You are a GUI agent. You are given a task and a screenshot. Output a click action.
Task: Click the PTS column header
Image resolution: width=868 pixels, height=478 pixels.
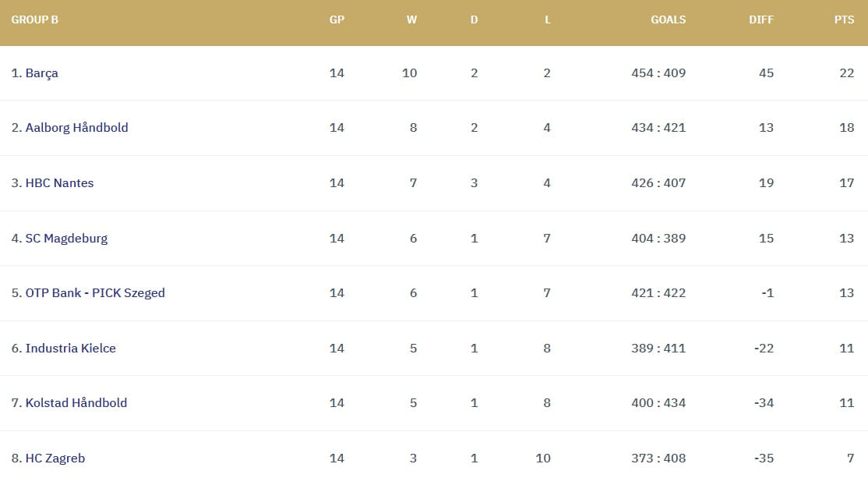tap(844, 19)
